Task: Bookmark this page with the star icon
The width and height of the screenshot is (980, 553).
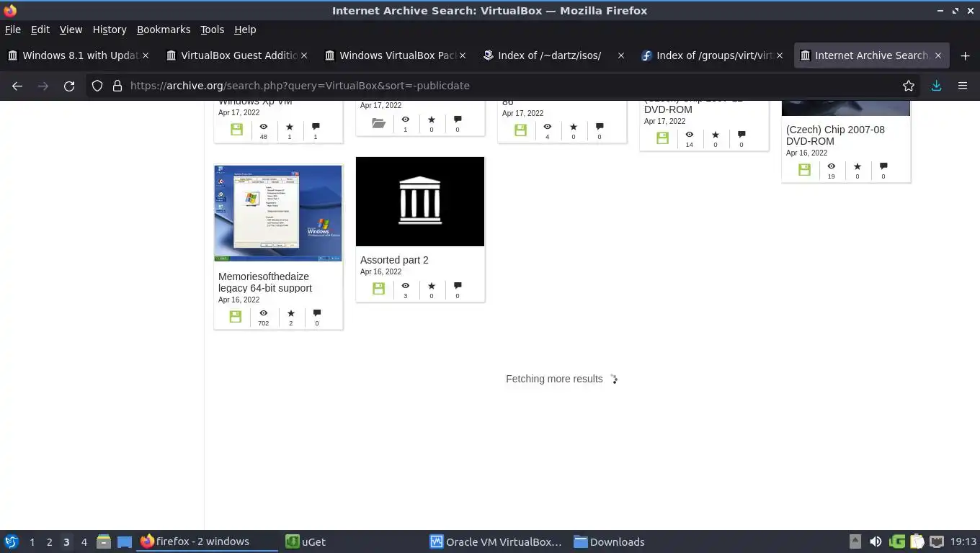Action: 909,86
